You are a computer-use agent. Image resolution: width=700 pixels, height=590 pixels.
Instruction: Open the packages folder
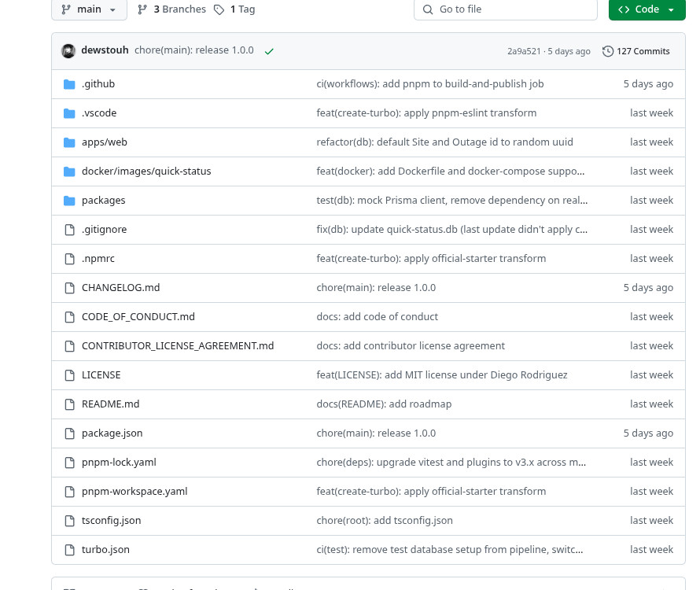[104, 201]
